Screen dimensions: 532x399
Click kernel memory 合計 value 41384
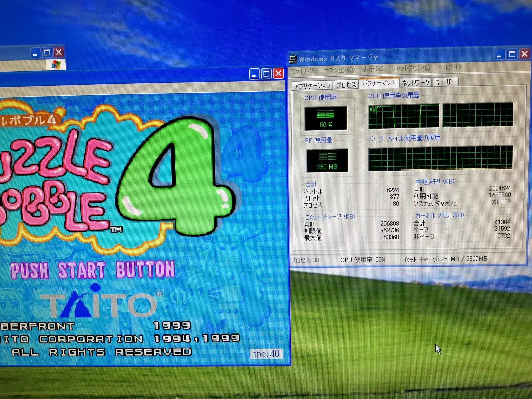click(x=502, y=222)
